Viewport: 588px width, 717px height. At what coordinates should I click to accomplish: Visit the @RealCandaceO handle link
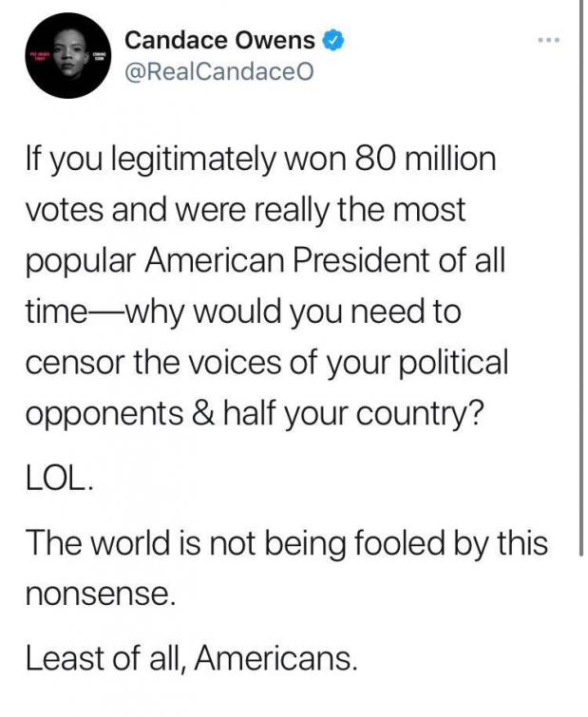click(x=219, y=71)
